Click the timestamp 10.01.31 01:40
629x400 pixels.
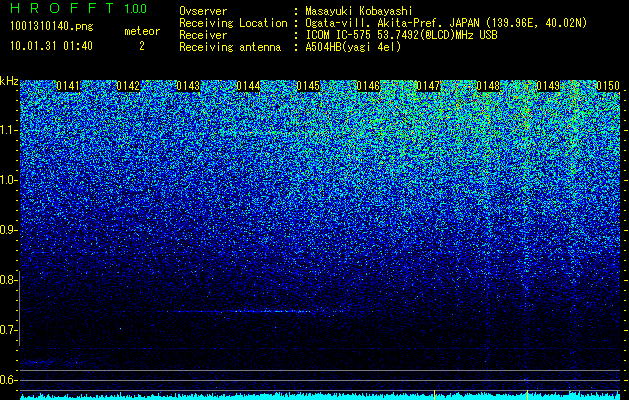51,46
